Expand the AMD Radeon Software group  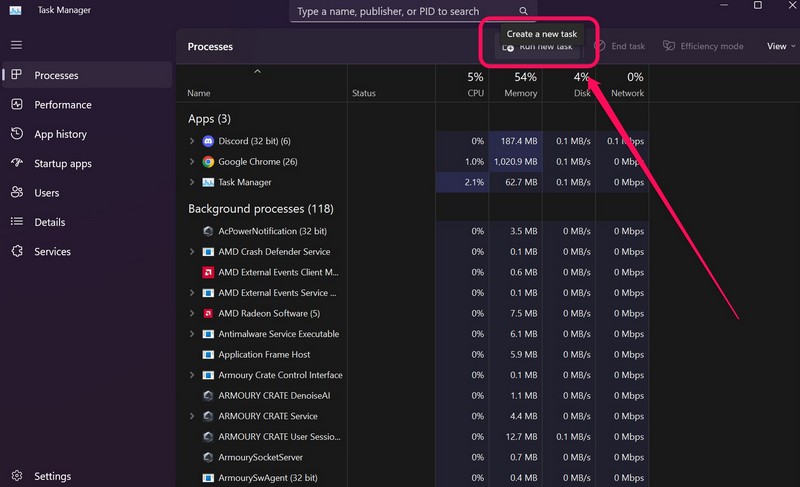(192, 314)
